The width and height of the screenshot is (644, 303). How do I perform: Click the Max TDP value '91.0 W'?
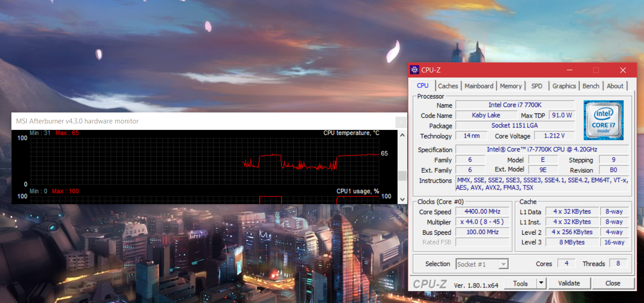coord(561,115)
